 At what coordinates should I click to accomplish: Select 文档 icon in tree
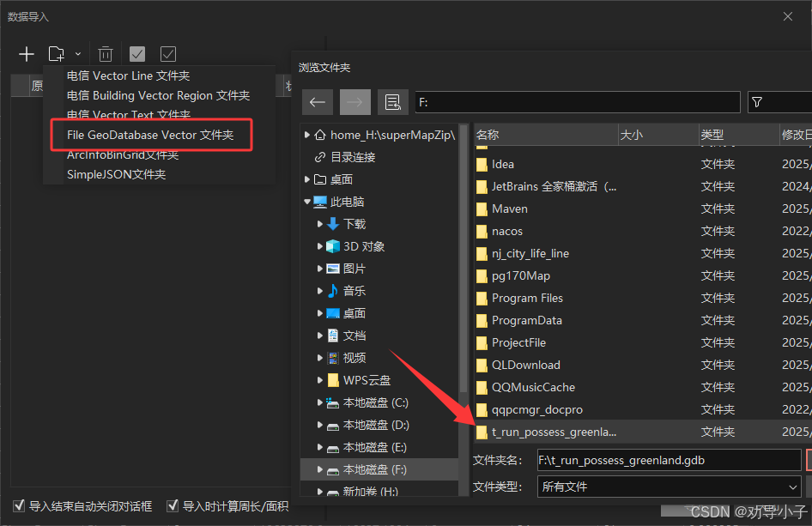[x=333, y=336]
